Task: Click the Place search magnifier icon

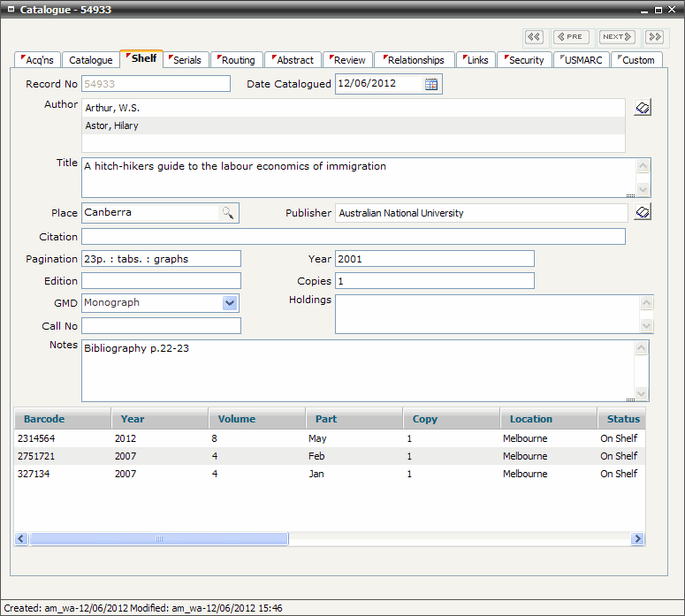Action: 228,213
